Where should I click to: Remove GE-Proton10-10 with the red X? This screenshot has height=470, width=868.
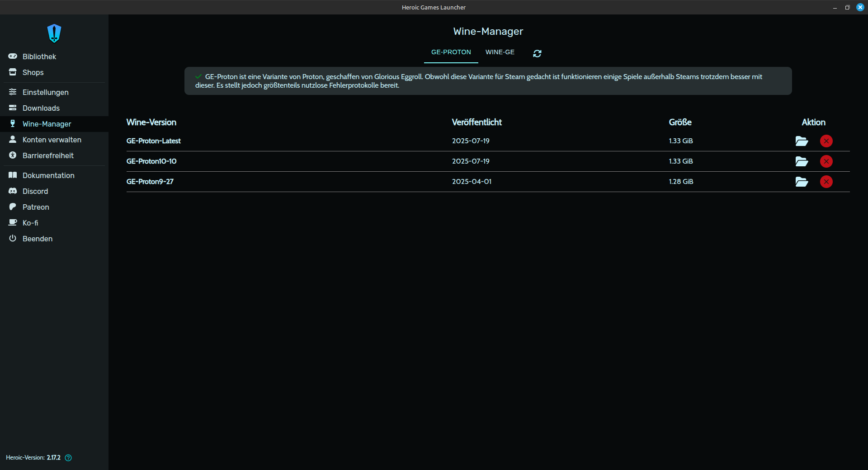(x=826, y=161)
